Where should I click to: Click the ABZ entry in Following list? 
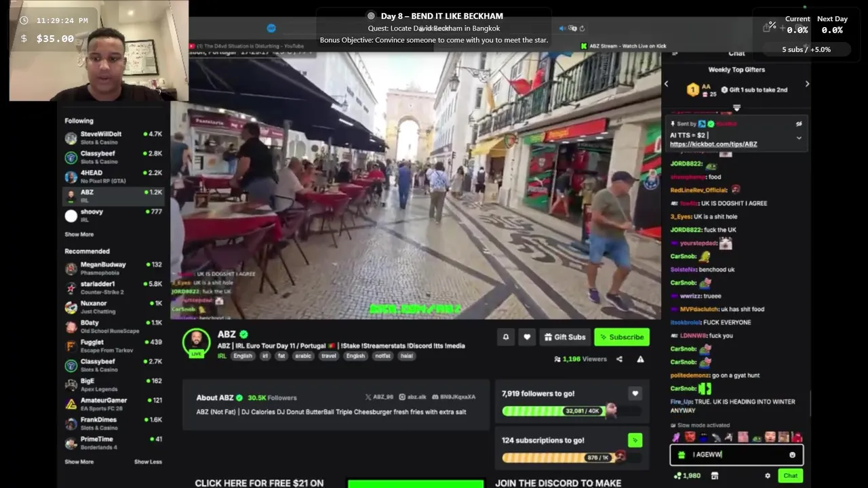coord(114,196)
